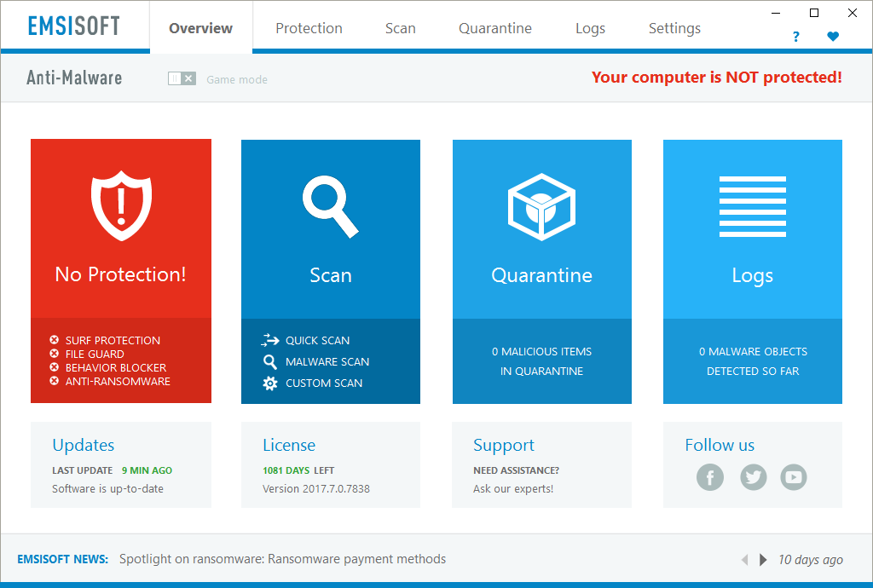Click 'NEED ASSISTANCE?' text
873x588 pixels.
516,470
